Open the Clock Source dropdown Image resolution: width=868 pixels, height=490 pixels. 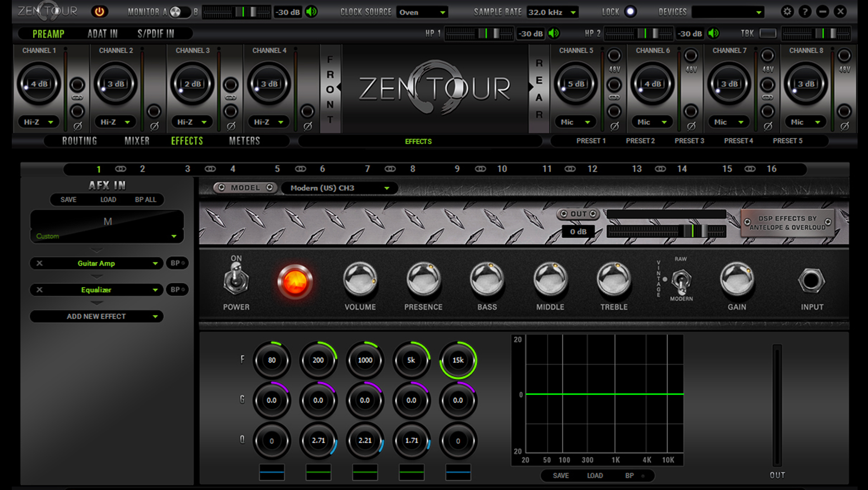click(x=421, y=12)
